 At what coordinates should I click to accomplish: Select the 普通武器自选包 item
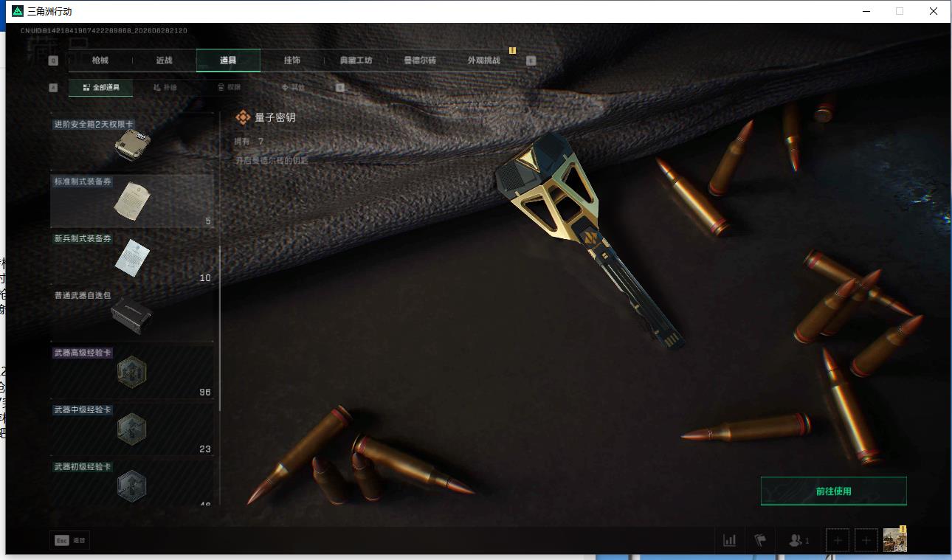click(x=132, y=315)
